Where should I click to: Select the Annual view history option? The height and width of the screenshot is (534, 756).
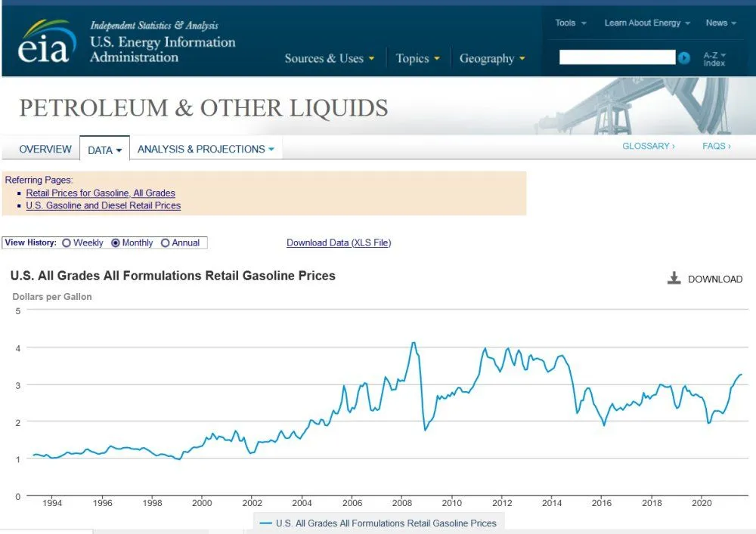tap(166, 243)
